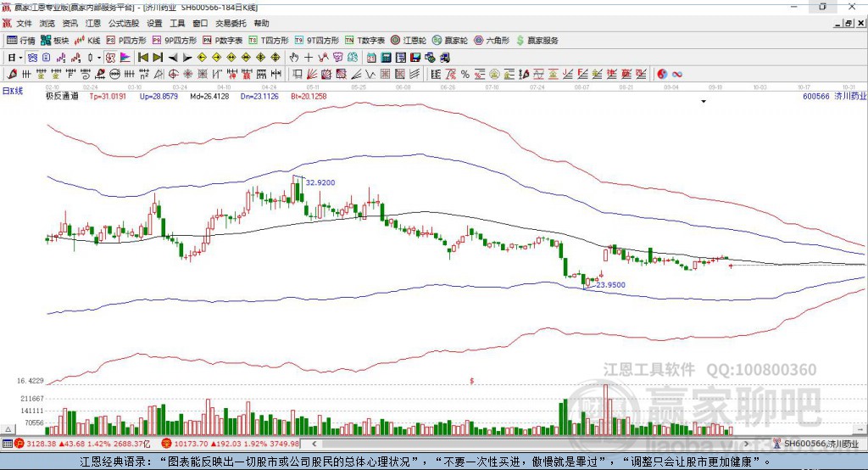Open the 赢家轮 wheel tool
Viewport: 868px width, 470px height.
click(x=450, y=41)
